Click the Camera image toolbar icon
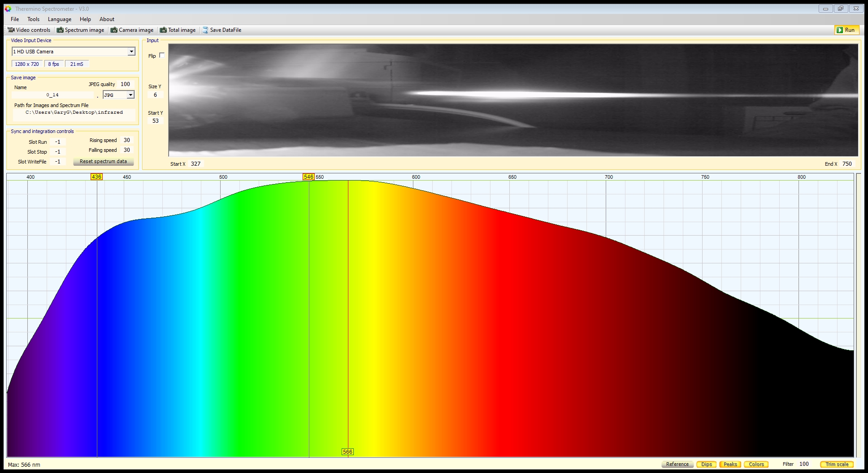The height and width of the screenshot is (473, 868). pyautogui.click(x=114, y=30)
